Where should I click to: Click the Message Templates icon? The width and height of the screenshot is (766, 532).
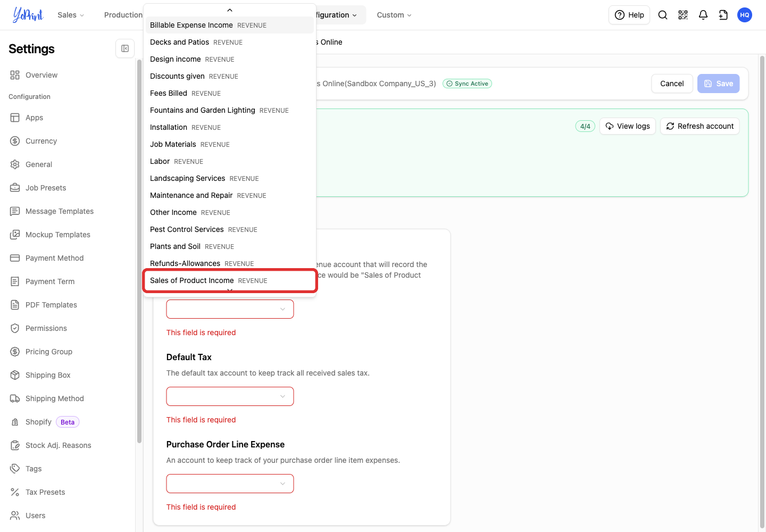pos(15,211)
